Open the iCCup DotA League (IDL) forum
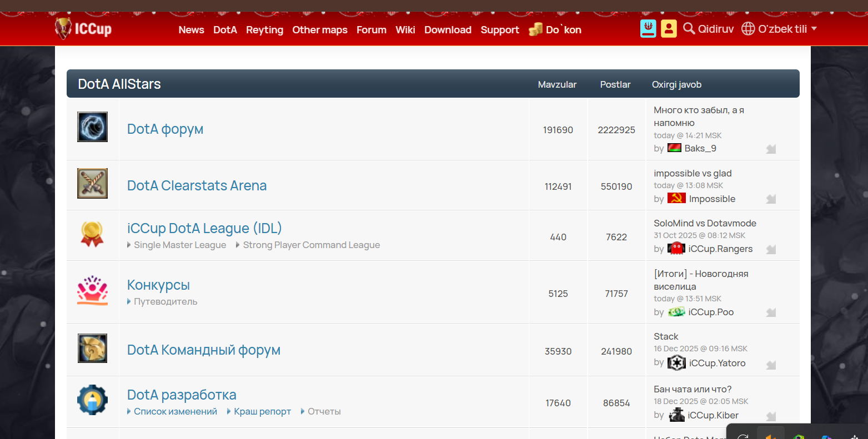This screenshot has height=439, width=868. coord(204,228)
